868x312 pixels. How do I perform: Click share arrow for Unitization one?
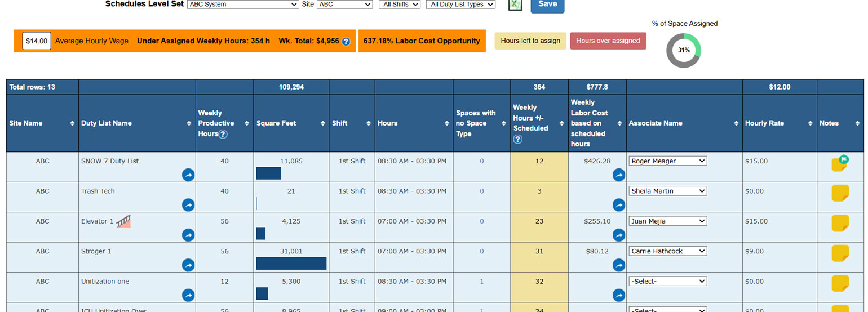(x=188, y=295)
